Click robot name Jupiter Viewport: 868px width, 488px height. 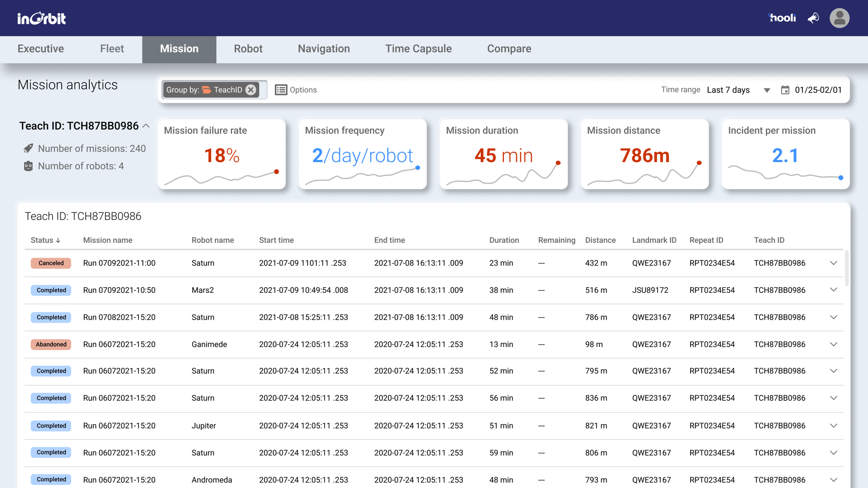click(204, 426)
